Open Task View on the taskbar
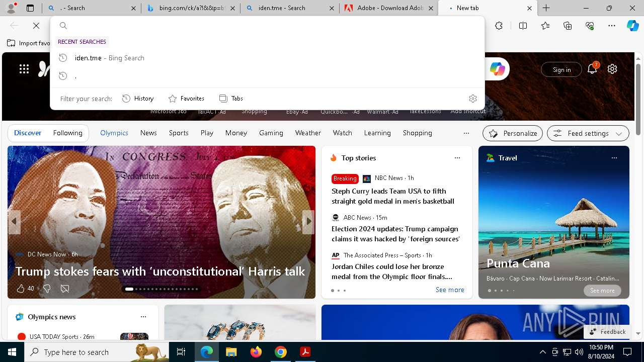Image resolution: width=644 pixels, height=362 pixels. [181, 352]
